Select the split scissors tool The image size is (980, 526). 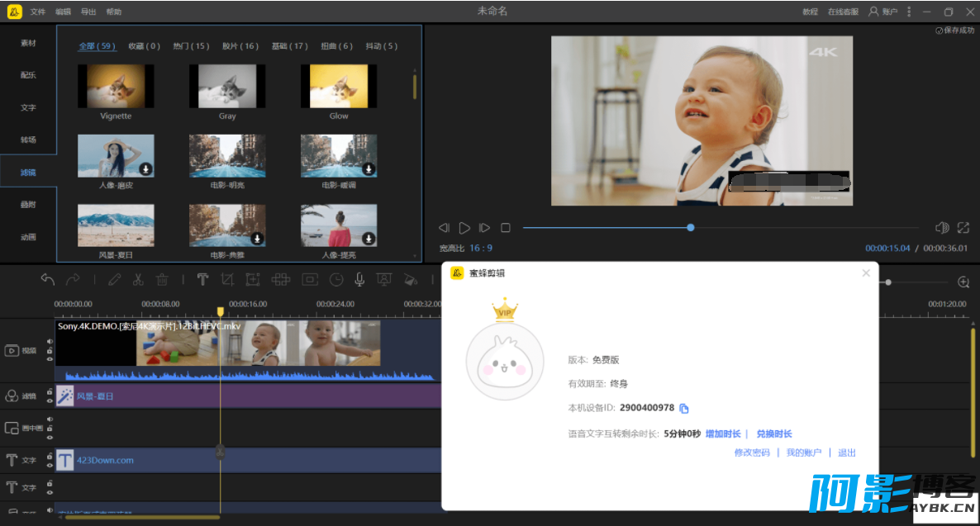(x=138, y=280)
